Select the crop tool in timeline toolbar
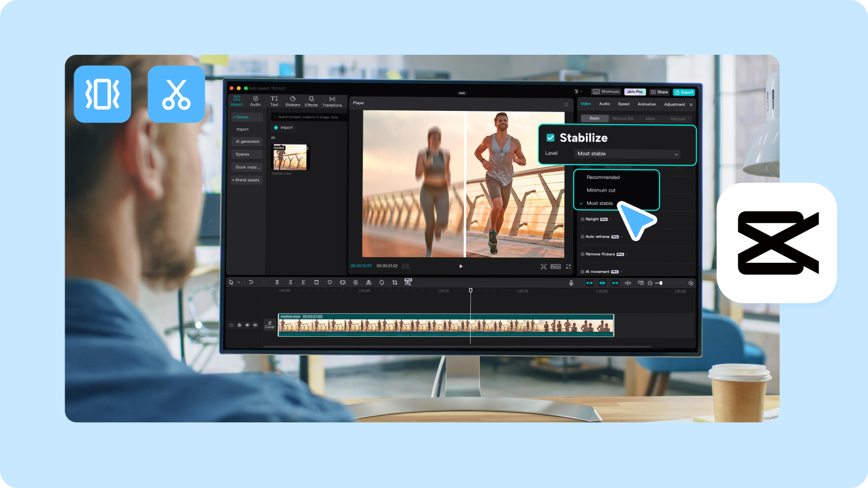This screenshot has width=868, height=488. pyautogui.click(x=395, y=282)
